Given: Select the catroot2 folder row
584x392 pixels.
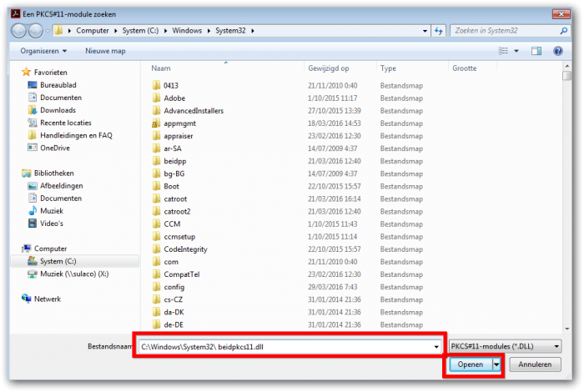Looking at the screenshot, I should [x=288, y=212].
